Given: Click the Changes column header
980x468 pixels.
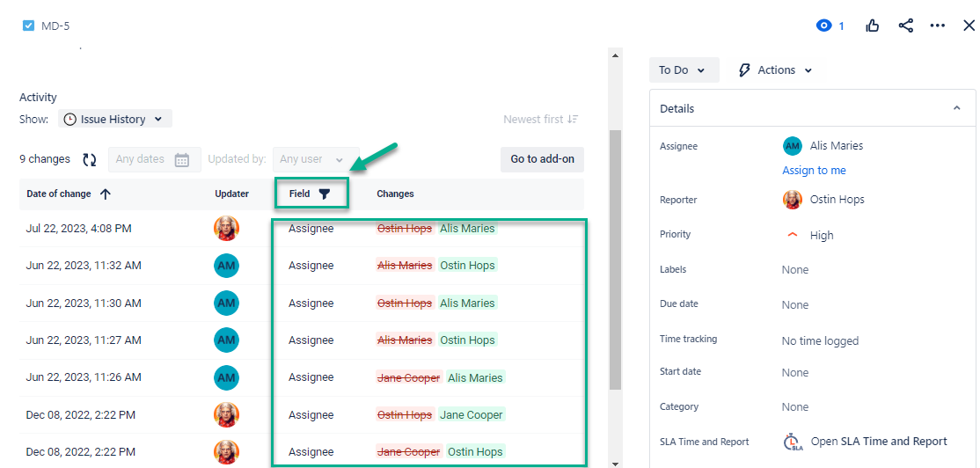Looking at the screenshot, I should click(x=395, y=194).
